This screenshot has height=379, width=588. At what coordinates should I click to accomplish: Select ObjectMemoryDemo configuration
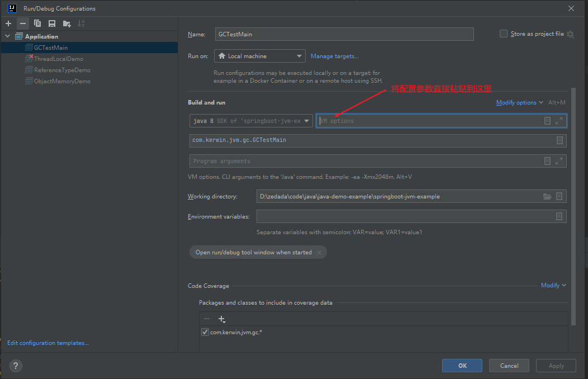coord(89,82)
